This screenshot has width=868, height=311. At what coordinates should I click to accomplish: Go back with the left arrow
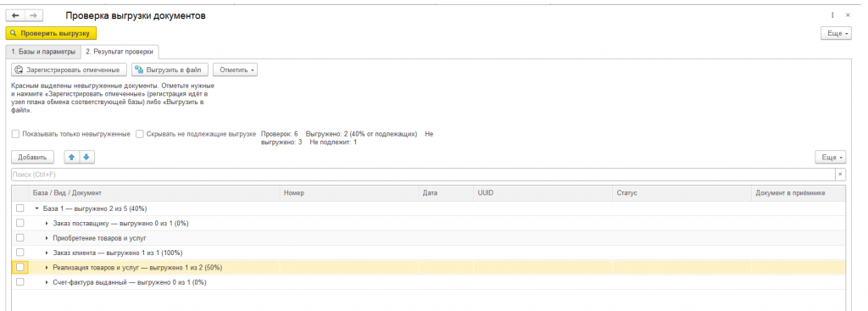[15, 16]
